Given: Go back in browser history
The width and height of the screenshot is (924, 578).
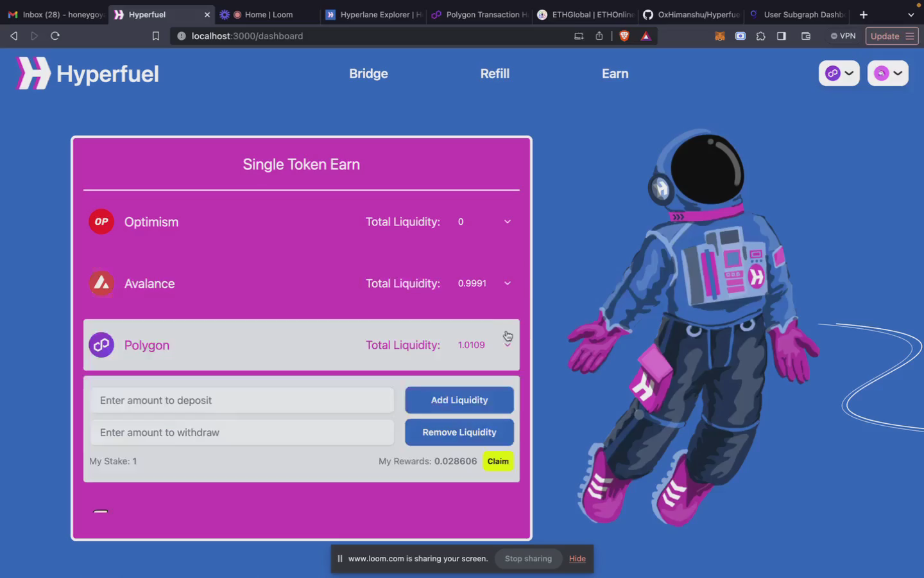Looking at the screenshot, I should pos(13,36).
